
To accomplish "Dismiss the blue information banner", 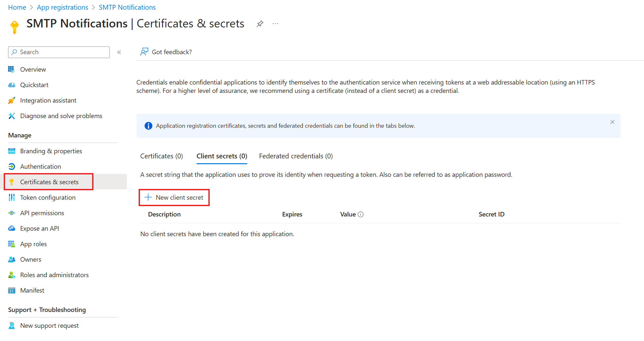I will pos(612,122).
